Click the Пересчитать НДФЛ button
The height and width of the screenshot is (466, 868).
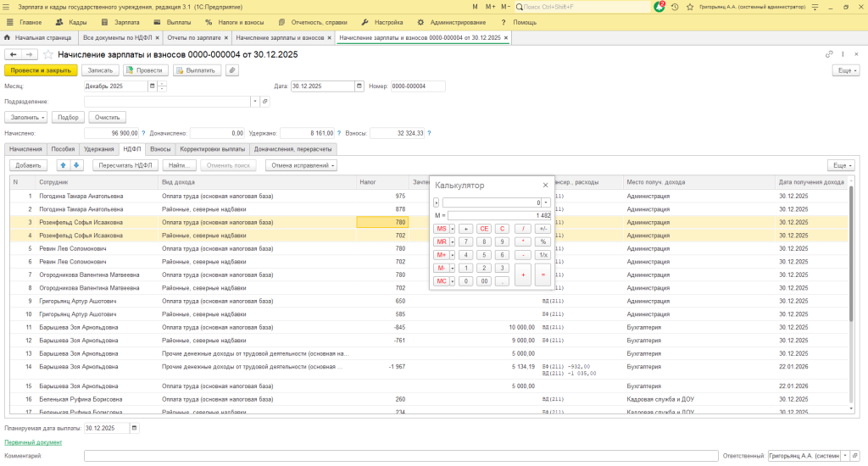click(x=125, y=165)
